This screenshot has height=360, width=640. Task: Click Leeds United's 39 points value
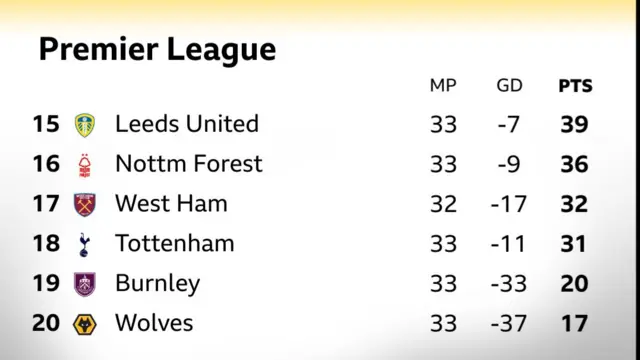click(x=574, y=124)
